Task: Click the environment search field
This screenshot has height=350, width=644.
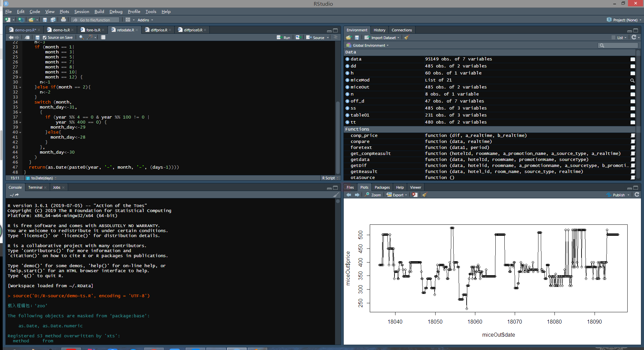Action: pyautogui.click(x=618, y=45)
